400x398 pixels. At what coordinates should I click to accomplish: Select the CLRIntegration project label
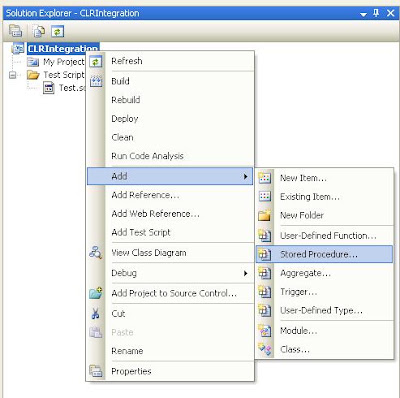(63, 49)
